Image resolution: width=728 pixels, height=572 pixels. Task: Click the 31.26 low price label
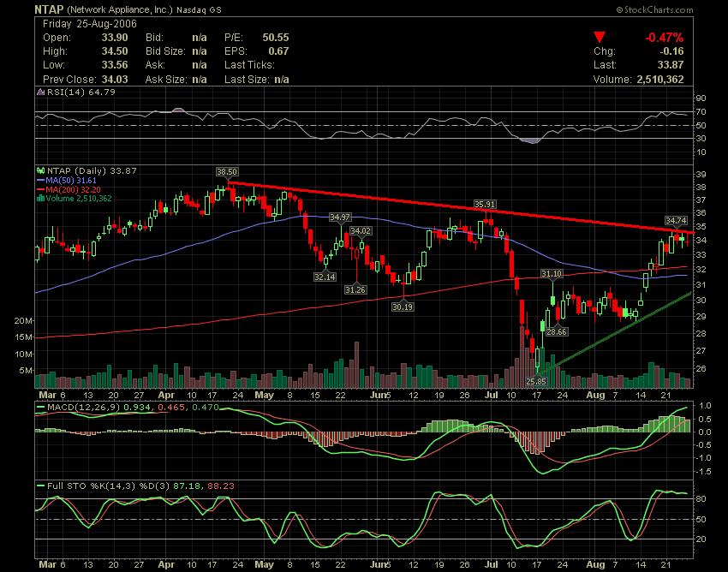355,290
